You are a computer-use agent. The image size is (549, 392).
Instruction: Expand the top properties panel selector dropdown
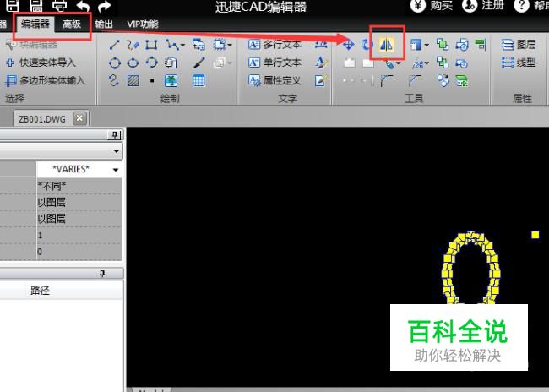pos(117,151)
